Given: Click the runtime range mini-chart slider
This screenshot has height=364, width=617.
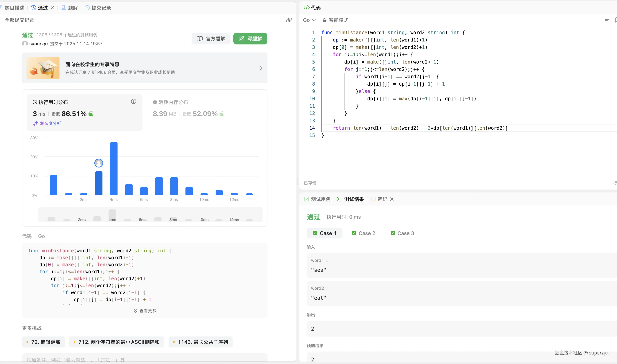Looking at the screenshot, I should [x=150, y=215].
